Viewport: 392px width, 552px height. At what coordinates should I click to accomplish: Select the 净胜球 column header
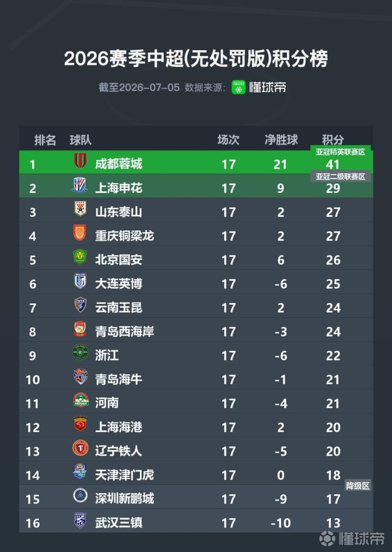point(281,140)
